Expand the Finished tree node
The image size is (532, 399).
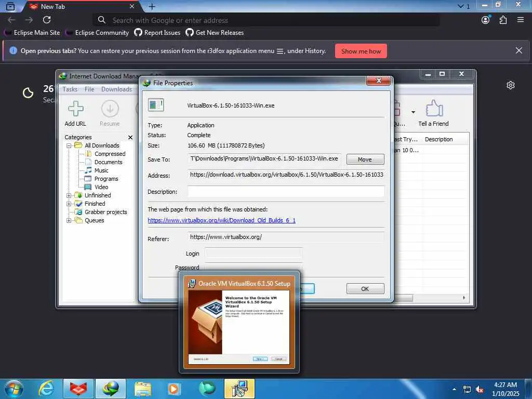click(69, 204)
